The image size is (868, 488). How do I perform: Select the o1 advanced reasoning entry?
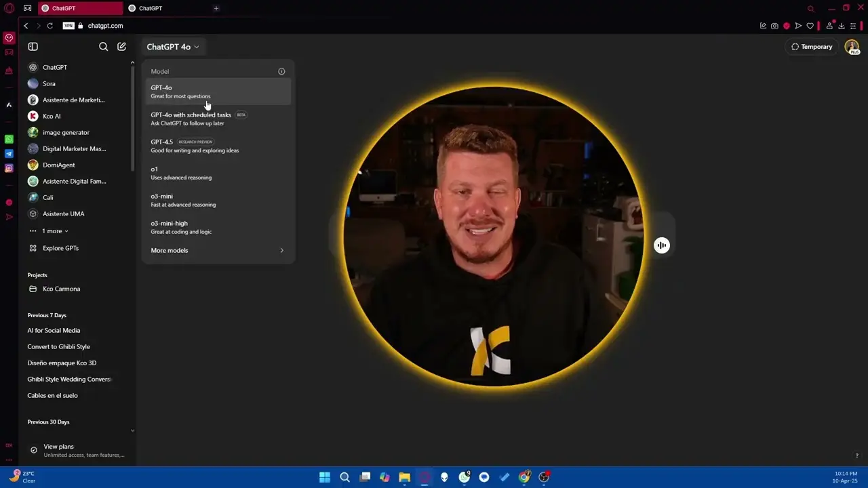coord(218,173)
